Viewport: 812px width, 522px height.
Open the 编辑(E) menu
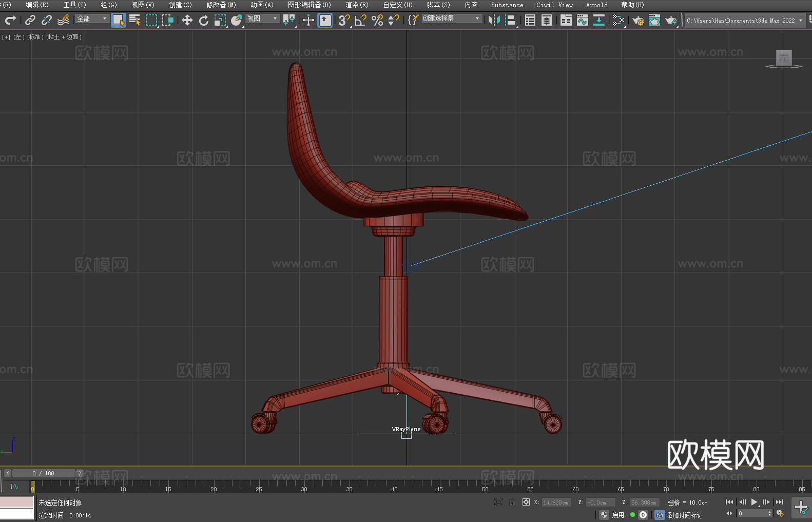[37, 5]
